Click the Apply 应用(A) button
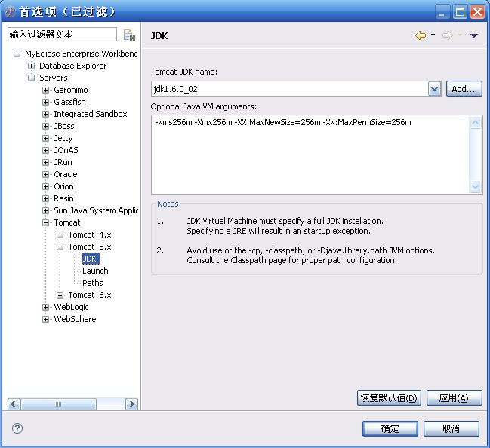 click(454, 398)
